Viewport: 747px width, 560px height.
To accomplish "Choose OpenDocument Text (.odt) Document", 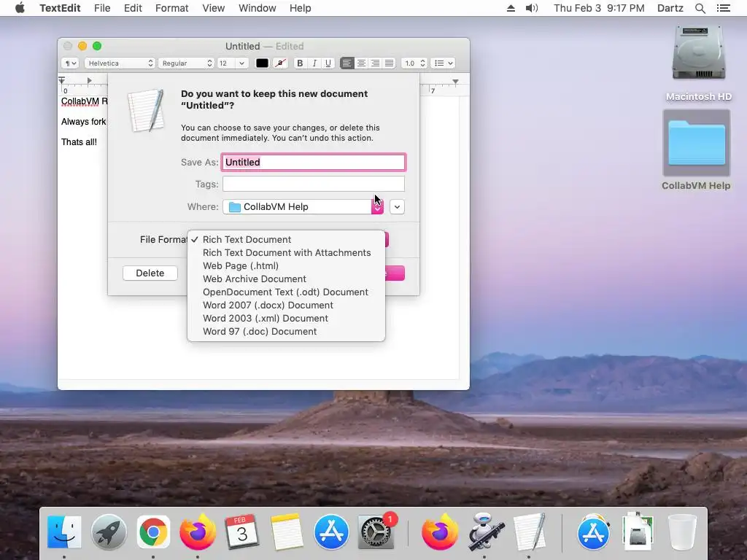I will pos(286,292).
